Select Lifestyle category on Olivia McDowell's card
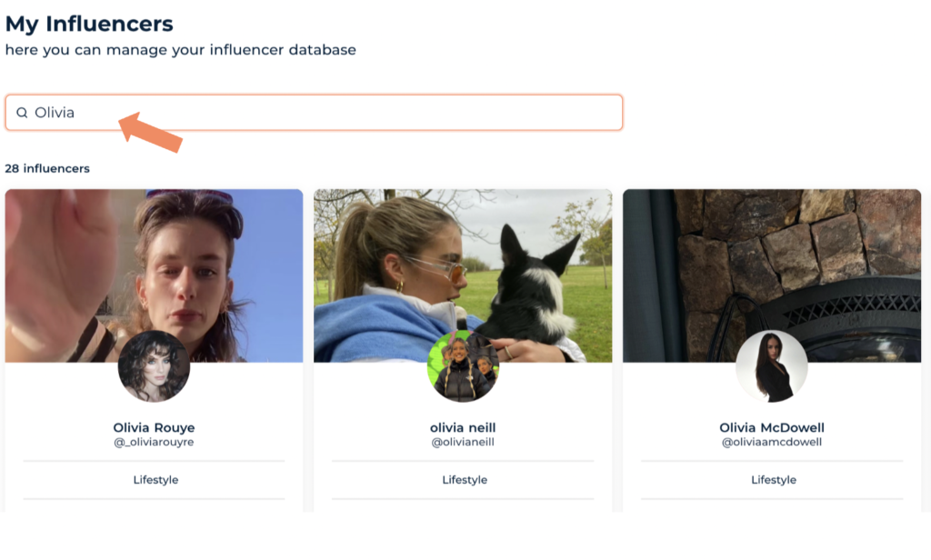 click(x=774, y=480)
